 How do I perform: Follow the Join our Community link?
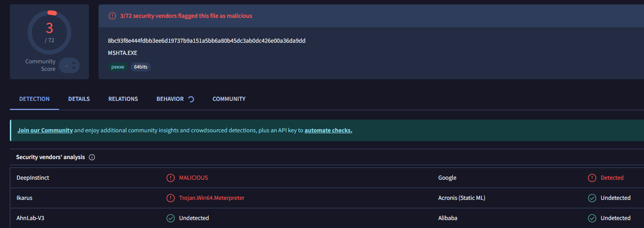pyautogui.click(x=45, y=130)
